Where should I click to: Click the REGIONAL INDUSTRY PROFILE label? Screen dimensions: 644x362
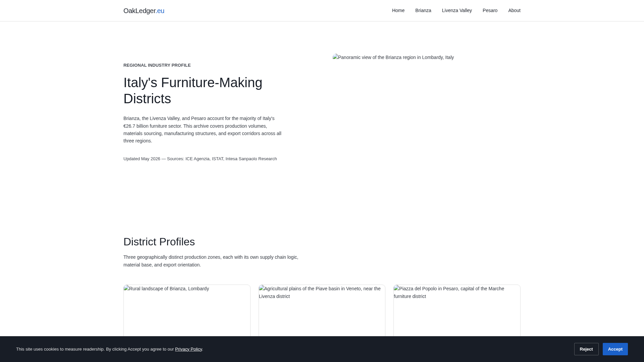(x=157, y=65)
